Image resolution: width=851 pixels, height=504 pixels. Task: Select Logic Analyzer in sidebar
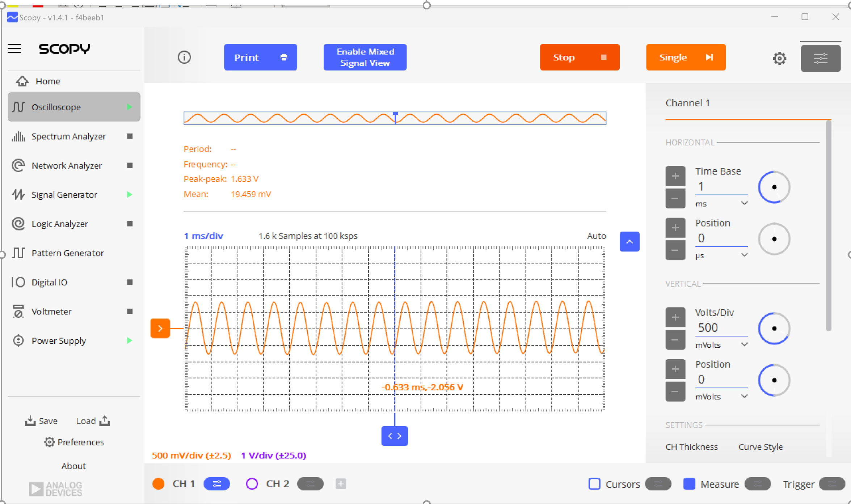pos(74,224)
